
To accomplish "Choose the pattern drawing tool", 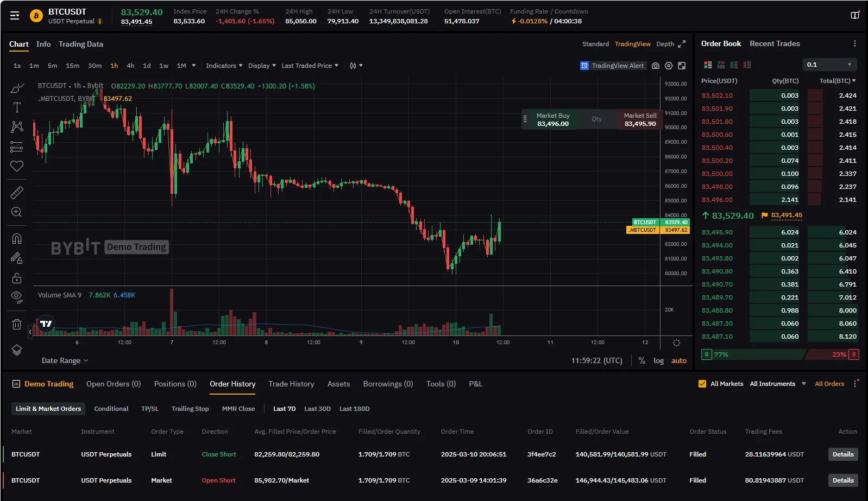I will 17,127.
